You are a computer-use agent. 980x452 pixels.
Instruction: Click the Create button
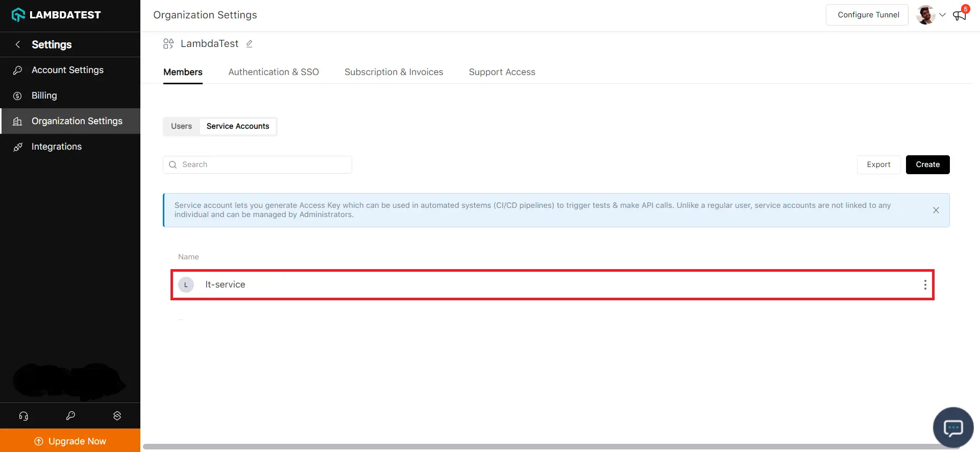(x=927, y=164)
